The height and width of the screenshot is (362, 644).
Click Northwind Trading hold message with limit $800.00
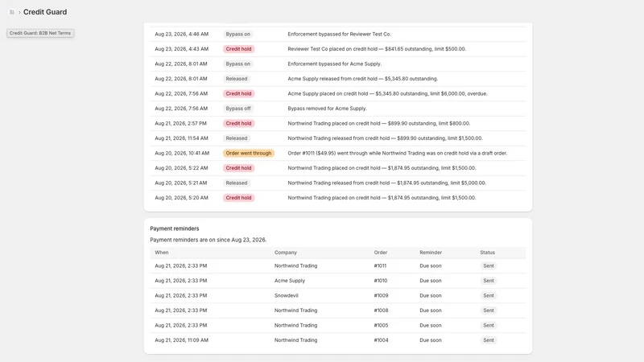(378, 124)
